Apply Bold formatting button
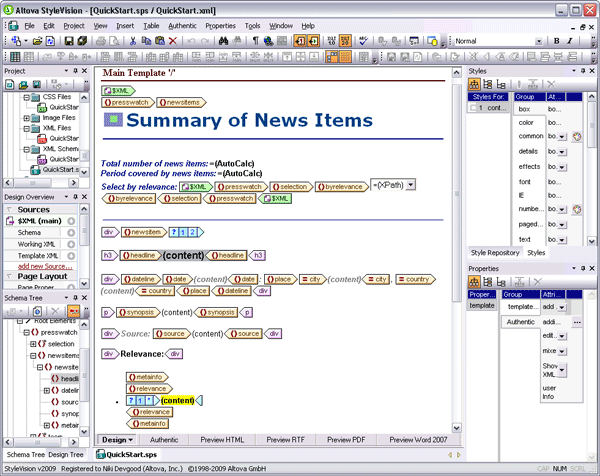Image resolution: width=600 pixels, height=476 pixels. [557, 41]
